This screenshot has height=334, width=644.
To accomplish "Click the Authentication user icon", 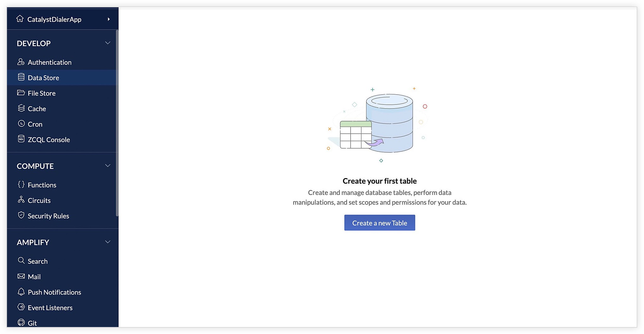I will [x=21, y=62].
